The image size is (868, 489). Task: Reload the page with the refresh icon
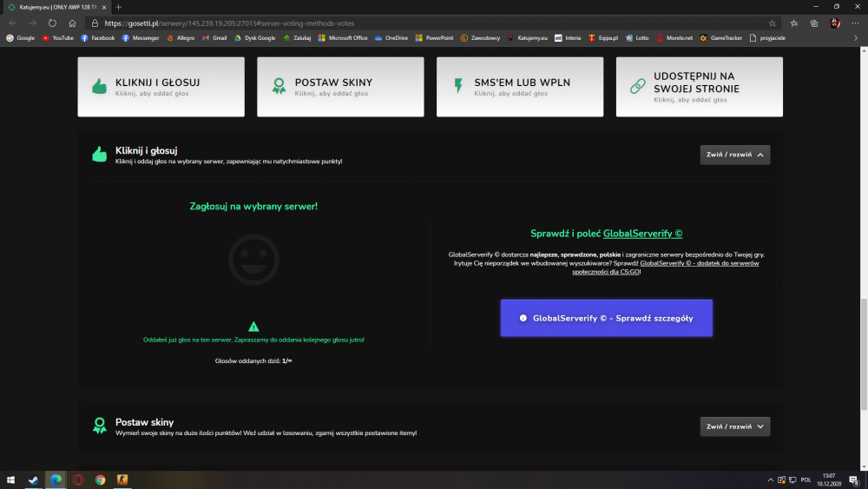pos(52,23)
